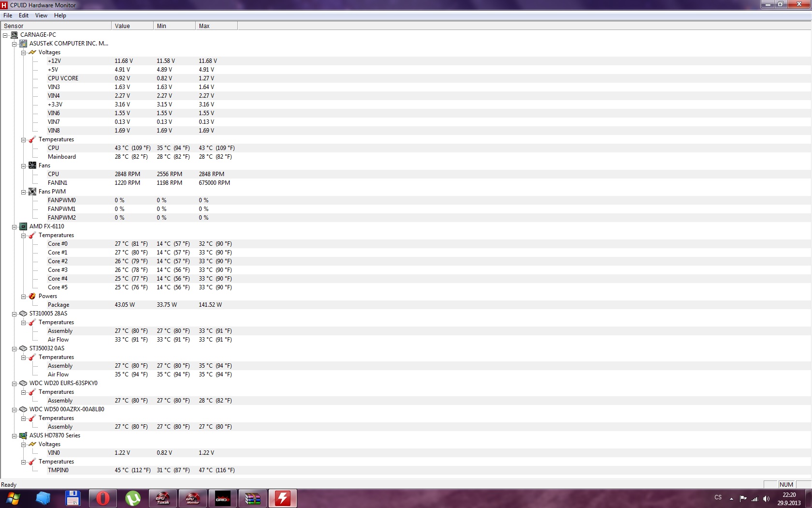Open the floppy disk taskbar icon
This screenshot has height=508, width=812.
click(x=72, y=498)
